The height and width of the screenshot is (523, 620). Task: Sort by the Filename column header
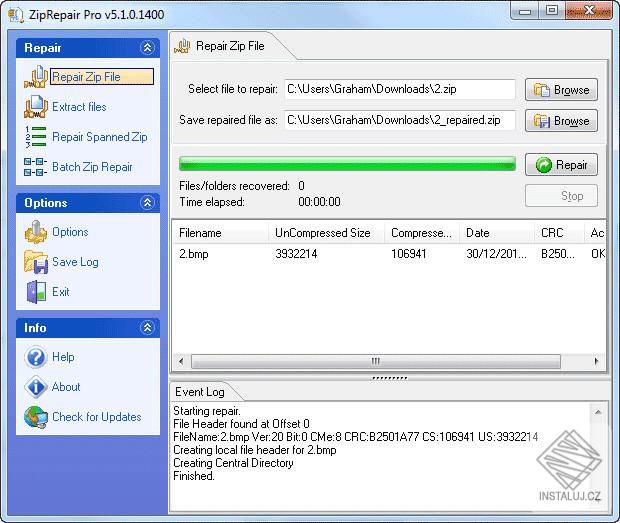pos(220,233)
